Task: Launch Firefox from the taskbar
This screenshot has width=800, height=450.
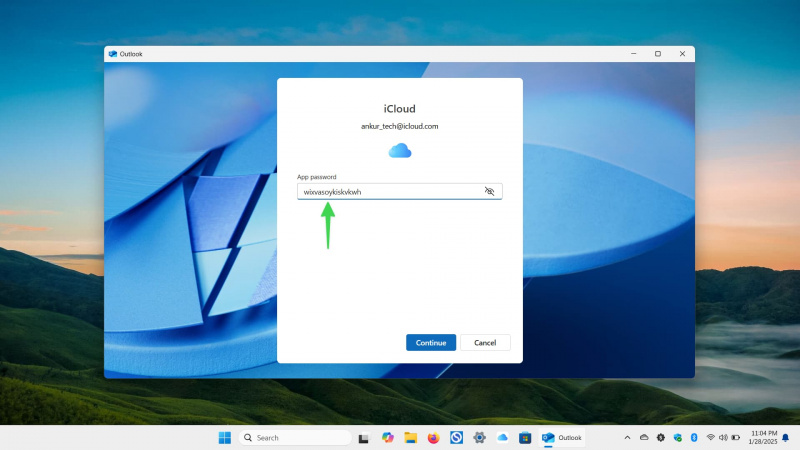Action: tap(434, 438)
